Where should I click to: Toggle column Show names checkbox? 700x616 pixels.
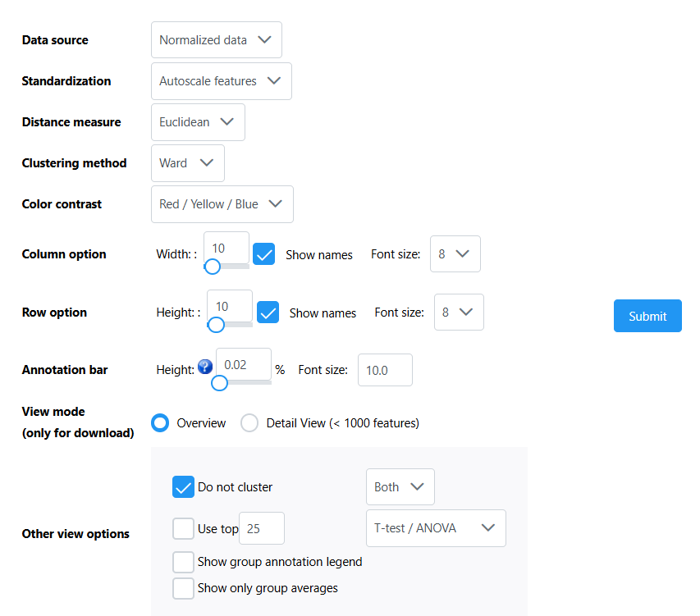coord(263,254)
